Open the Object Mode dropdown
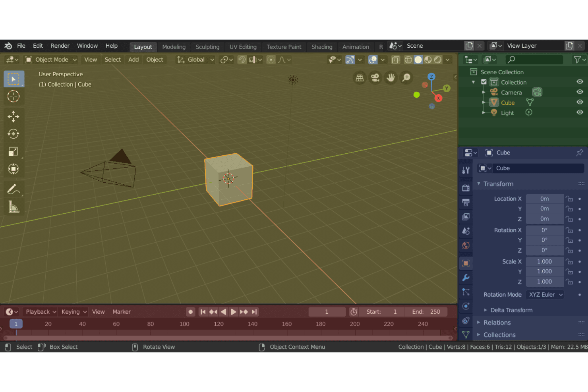 click(50, 60)
